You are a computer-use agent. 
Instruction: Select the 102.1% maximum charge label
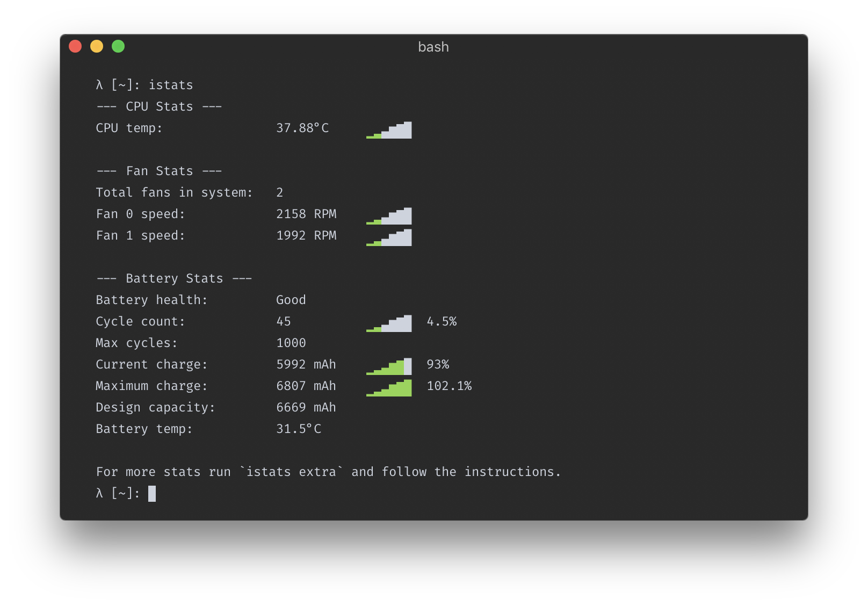click(449, 386)
